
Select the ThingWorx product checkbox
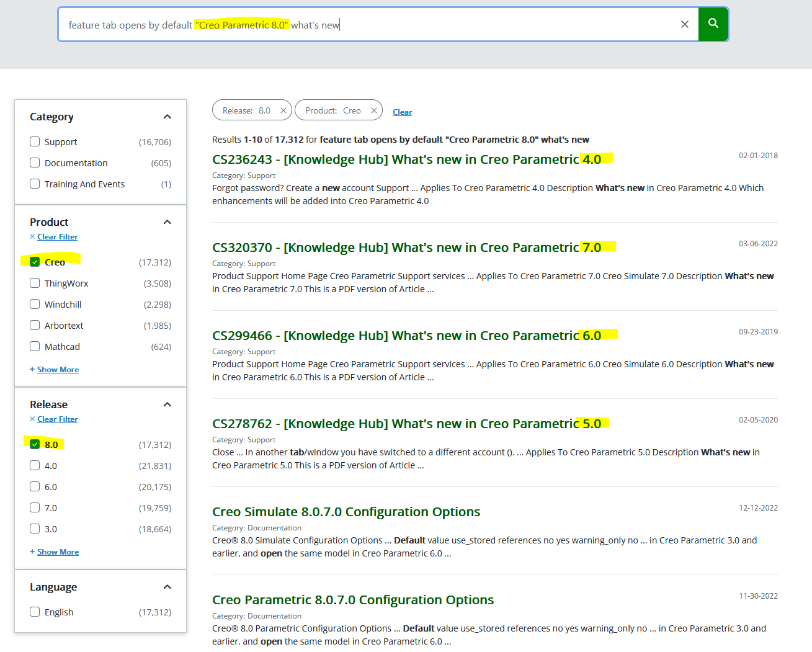pos(35,283)
